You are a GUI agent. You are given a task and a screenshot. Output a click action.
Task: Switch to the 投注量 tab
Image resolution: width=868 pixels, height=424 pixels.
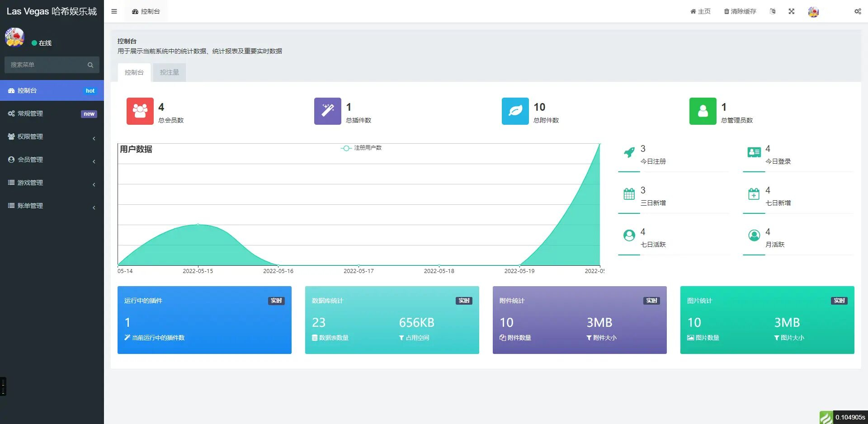pyautogui.click(x=170, y=72)
